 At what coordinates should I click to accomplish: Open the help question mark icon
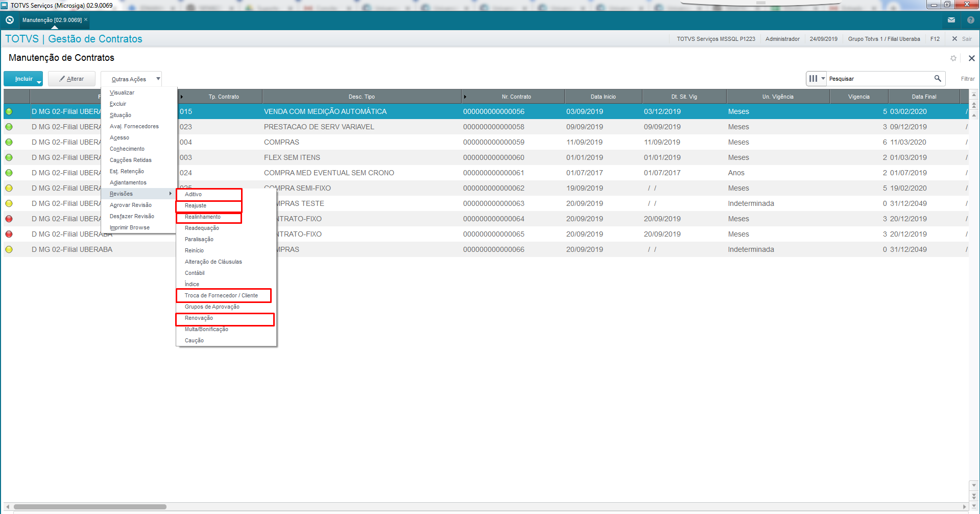970,20
